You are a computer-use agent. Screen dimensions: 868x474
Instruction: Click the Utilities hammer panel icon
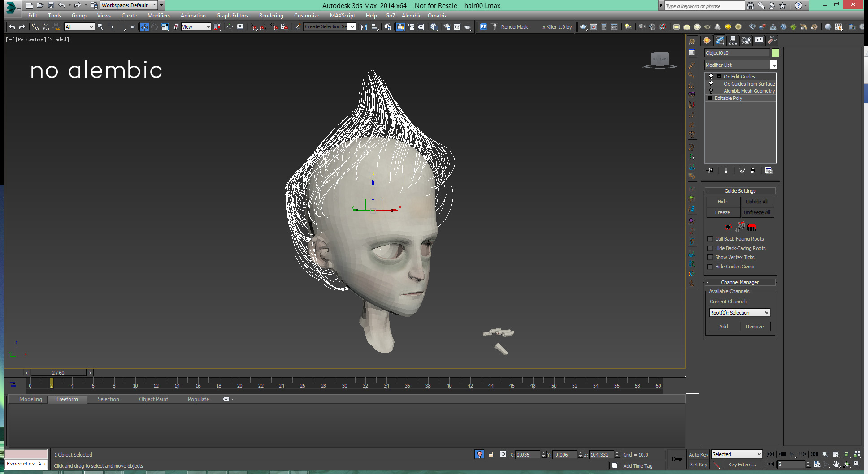click(x=772, y=41)
